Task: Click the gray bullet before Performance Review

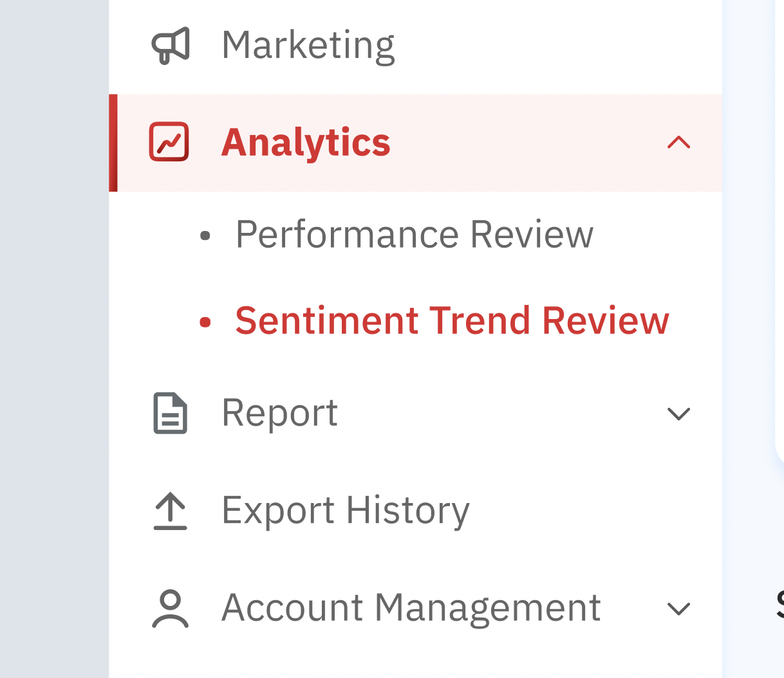Action: click(205, 235)
